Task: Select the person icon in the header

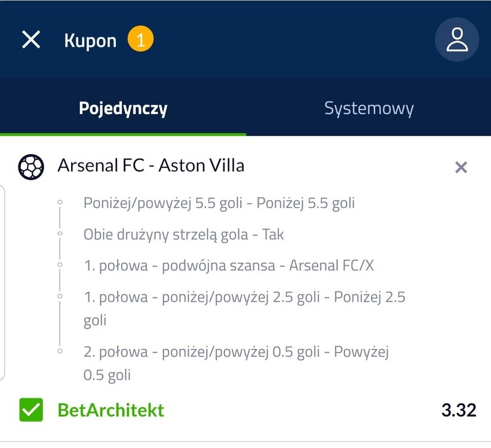Action: click(457, 39)
